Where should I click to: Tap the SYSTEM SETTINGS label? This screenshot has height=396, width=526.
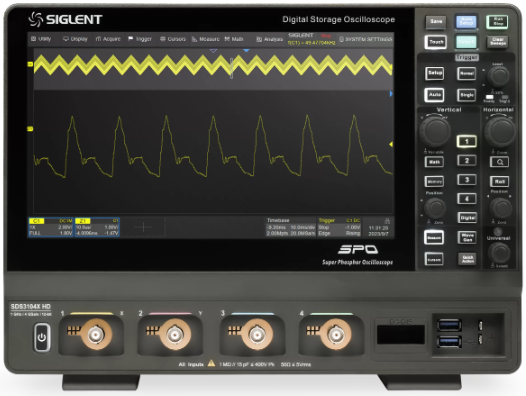pos(365,39)
